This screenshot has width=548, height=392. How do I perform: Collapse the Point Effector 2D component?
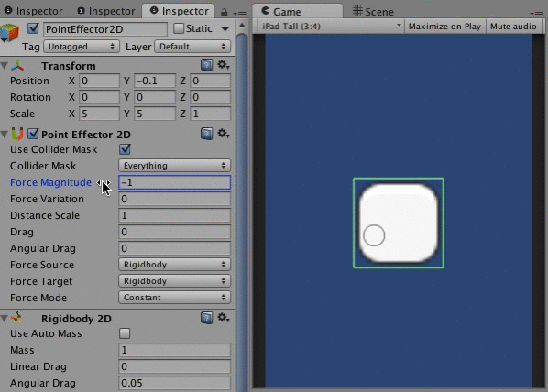coord(5,135)
